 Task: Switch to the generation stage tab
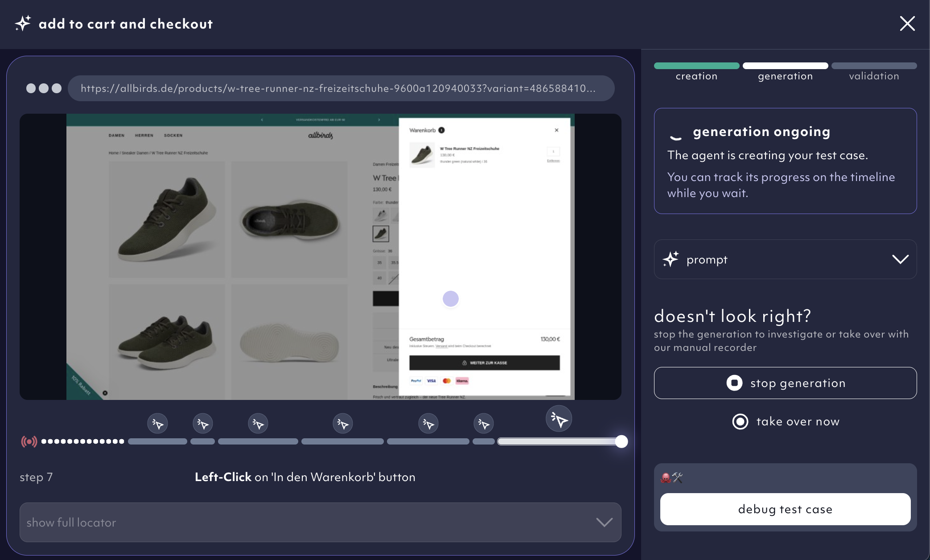785,72
